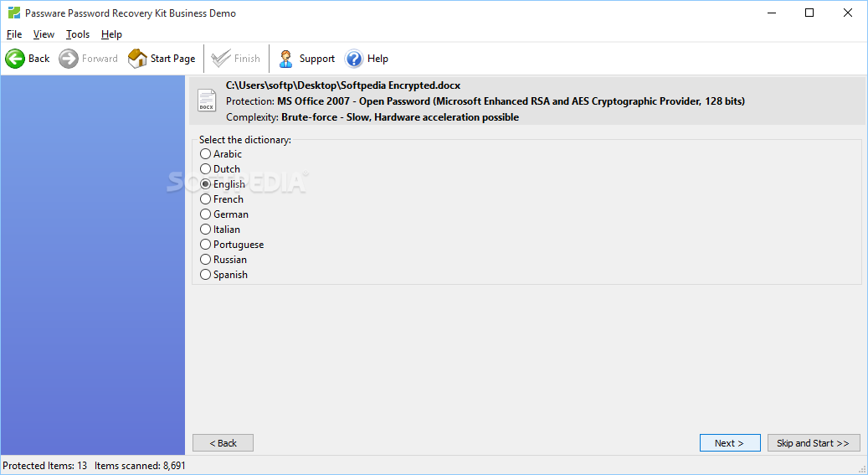Click the Finish checkmark icon

221,58
